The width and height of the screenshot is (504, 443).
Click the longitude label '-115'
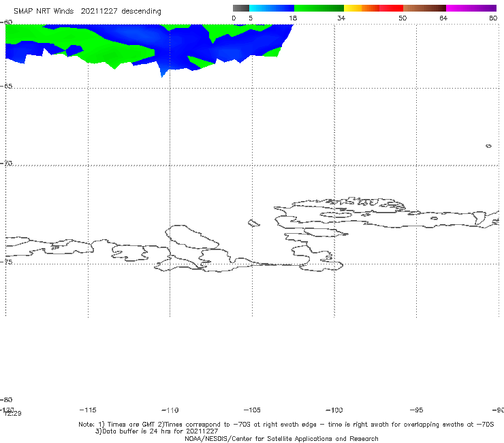88,410
